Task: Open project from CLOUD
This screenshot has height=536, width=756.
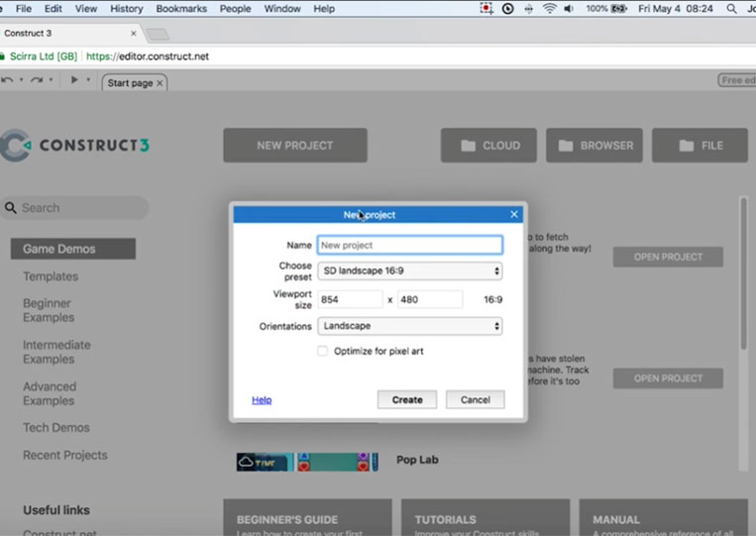Action: [488, 145]
